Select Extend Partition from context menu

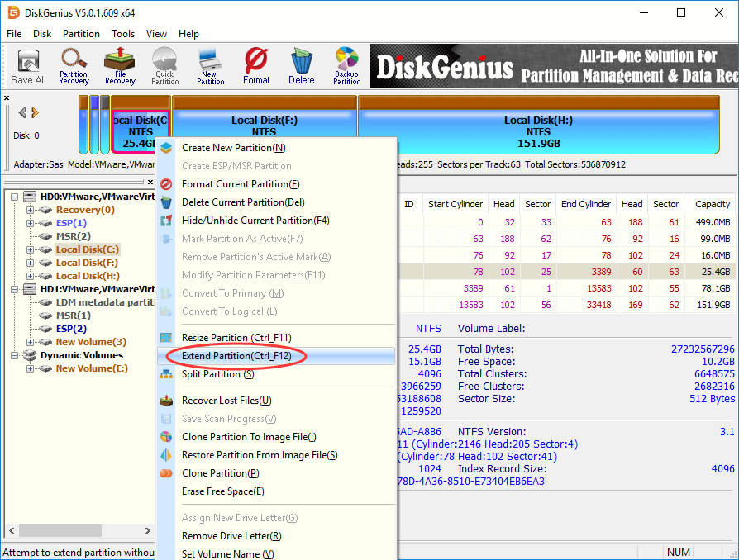236,356
